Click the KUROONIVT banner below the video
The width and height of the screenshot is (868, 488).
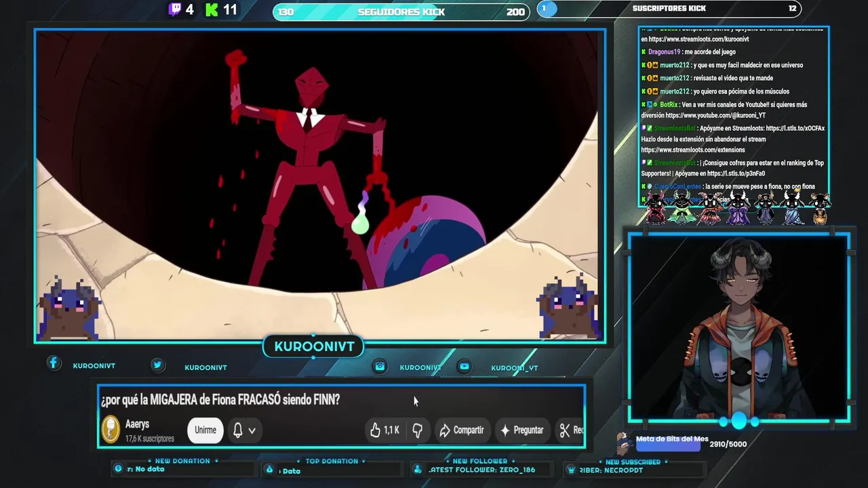pos(314,346)
